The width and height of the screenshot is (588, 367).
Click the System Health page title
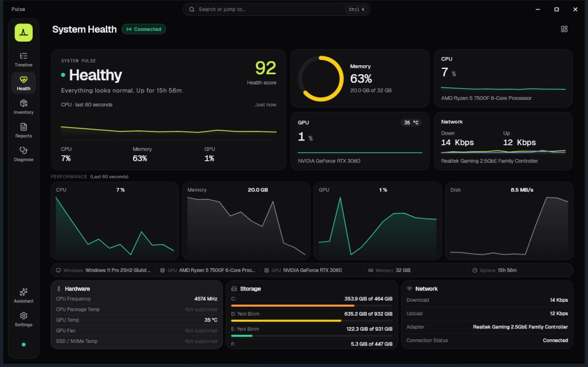[x=84, y=29]
